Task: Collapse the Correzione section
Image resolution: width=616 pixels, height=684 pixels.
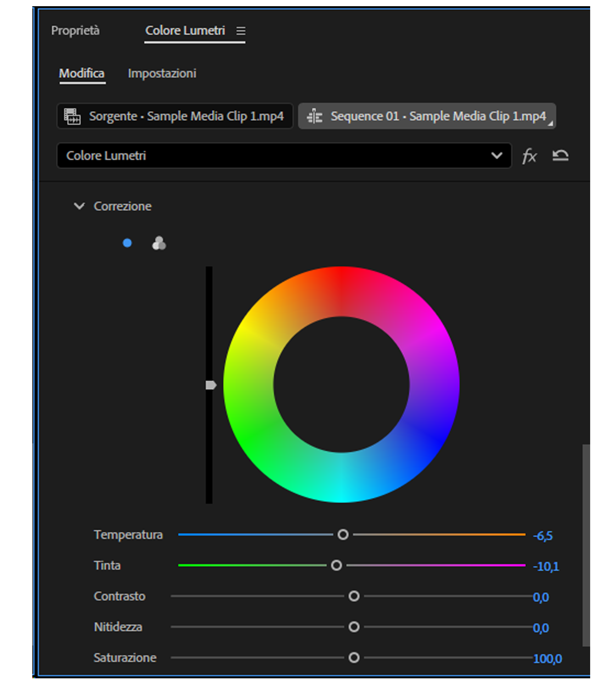Action: coord(79,206)
